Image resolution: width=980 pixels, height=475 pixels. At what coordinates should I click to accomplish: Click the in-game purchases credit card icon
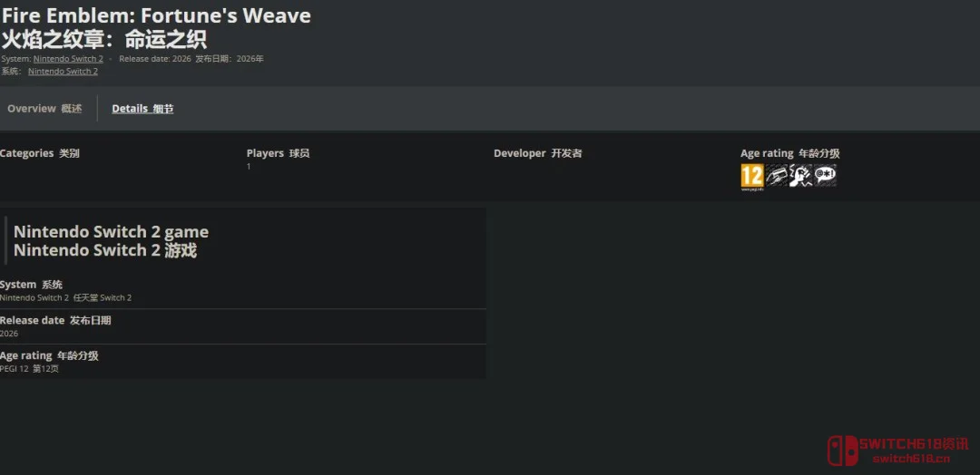(x=776, y=176)
